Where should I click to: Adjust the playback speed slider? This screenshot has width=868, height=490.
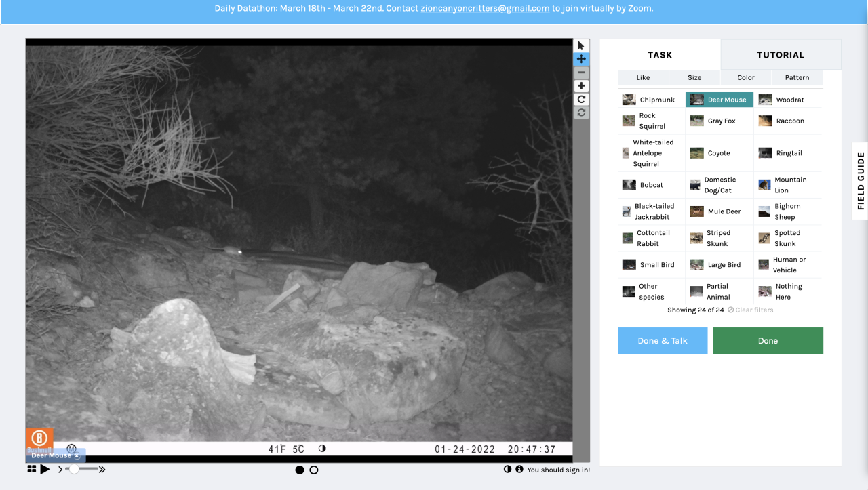82,469
